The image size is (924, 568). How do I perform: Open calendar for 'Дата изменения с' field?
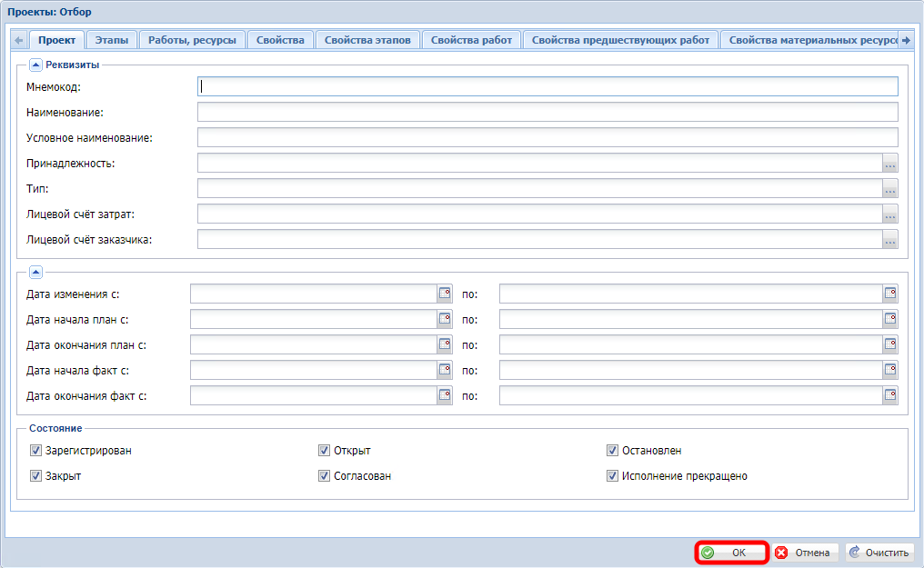[445, 294]
